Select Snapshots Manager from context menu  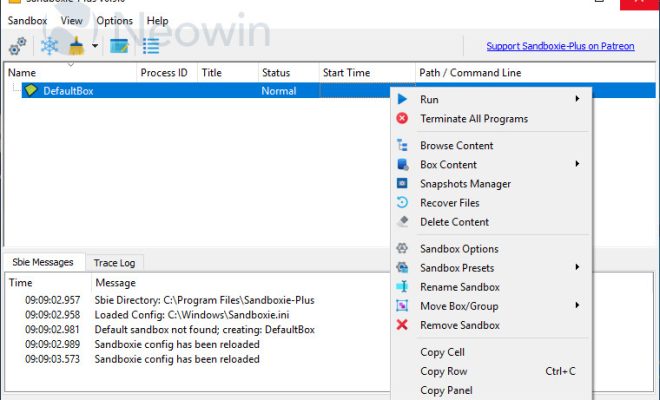coord(465,184)
